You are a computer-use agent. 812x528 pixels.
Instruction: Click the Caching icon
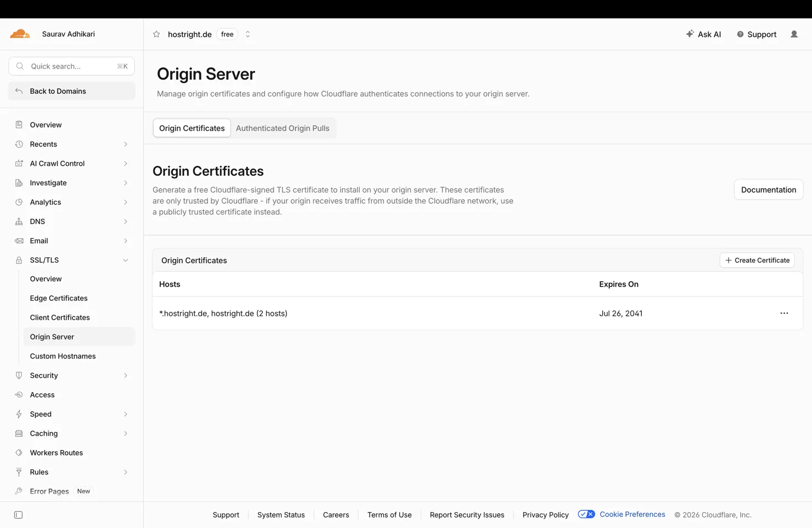(19, 434)
